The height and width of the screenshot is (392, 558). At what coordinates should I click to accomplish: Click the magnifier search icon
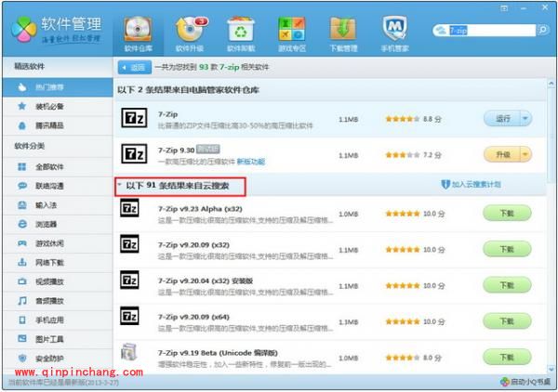click(x=543, y=30)
